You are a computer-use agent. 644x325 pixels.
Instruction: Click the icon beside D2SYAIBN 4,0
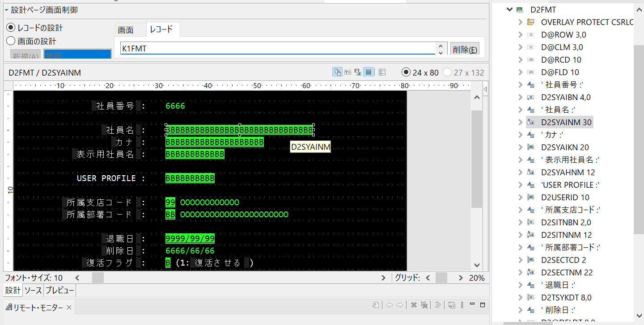[531, 97]
